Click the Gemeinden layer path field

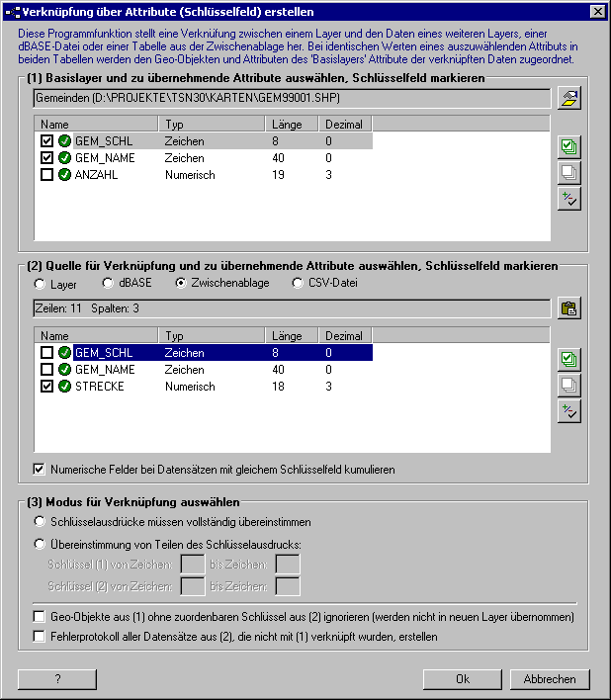(292, 98)
